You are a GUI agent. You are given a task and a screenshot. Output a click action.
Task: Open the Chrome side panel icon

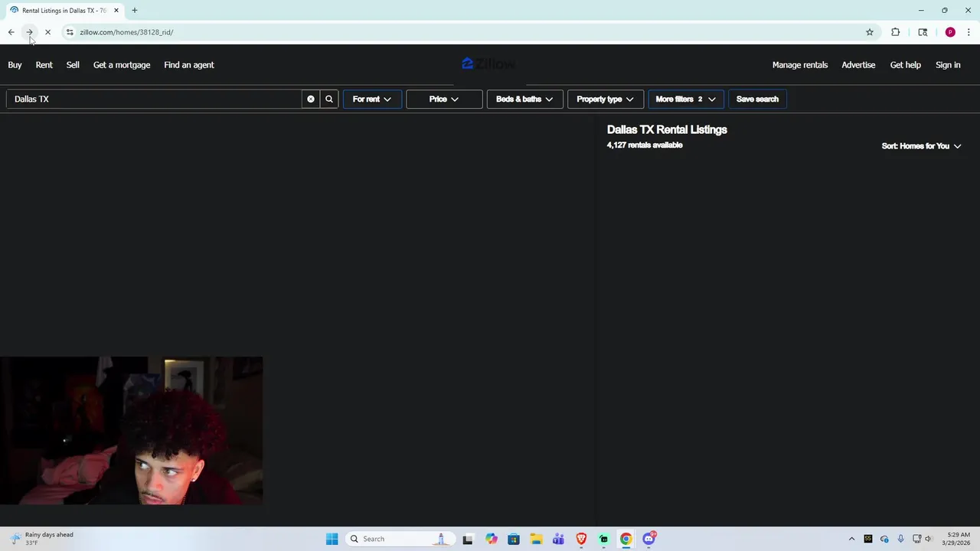point(923,32)
